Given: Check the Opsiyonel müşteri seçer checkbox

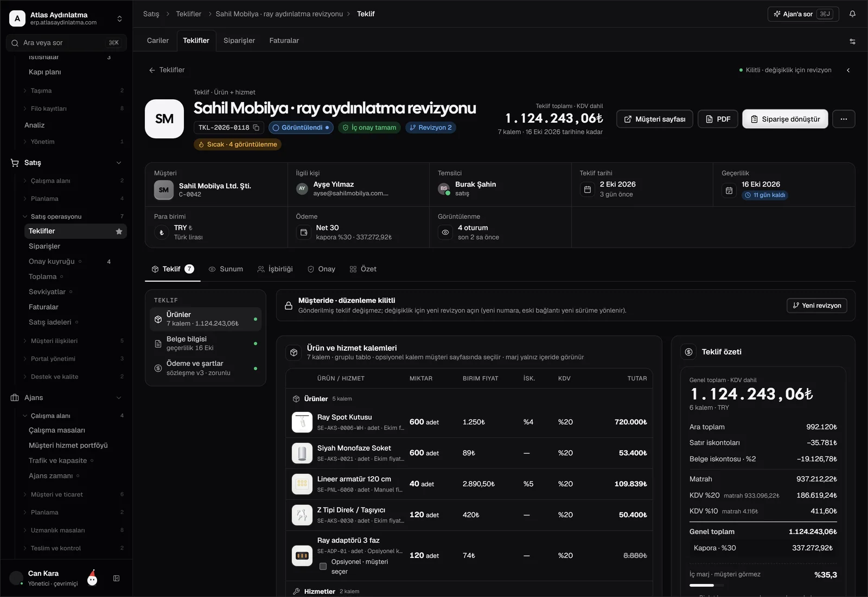Looking at the screenshot, I should 323,567.
